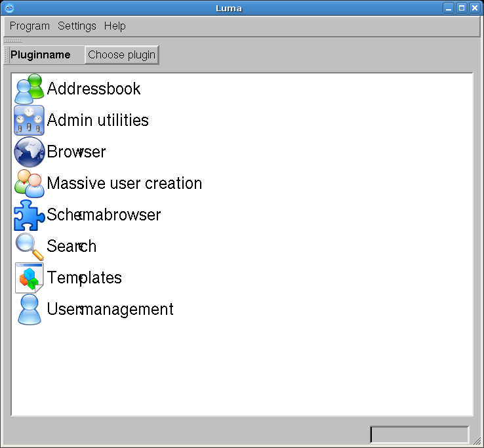Click the Addressbook plugin icon

tap(30, 89)
